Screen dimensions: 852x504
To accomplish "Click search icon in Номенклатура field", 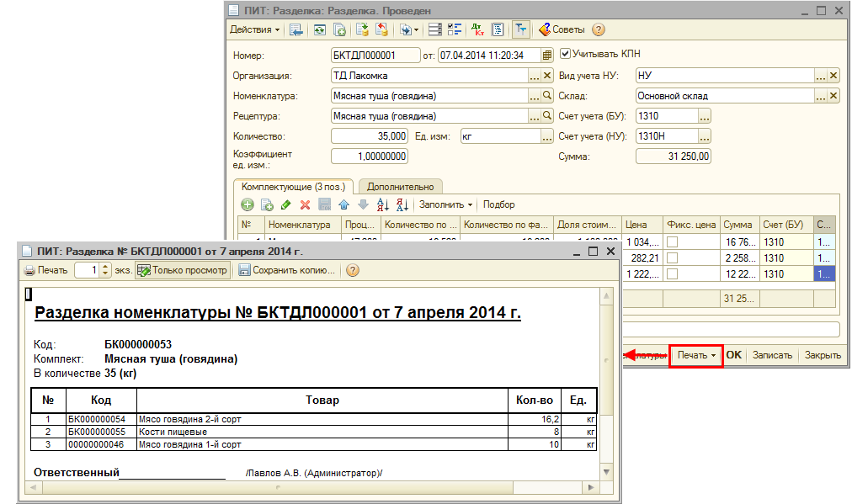I will (547, 96).
